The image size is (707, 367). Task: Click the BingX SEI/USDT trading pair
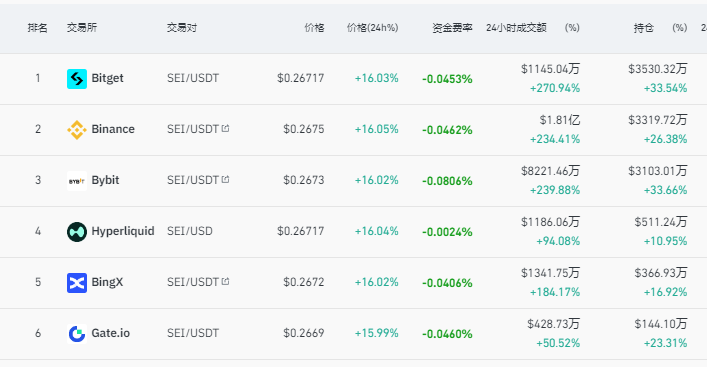pyautogui.click(x=193, y=282)
